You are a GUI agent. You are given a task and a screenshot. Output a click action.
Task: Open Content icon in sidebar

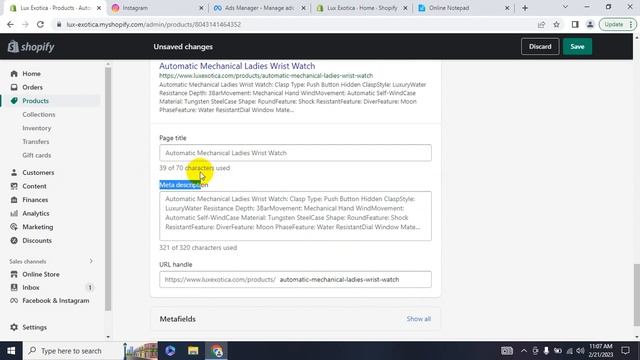coord(14,186)
